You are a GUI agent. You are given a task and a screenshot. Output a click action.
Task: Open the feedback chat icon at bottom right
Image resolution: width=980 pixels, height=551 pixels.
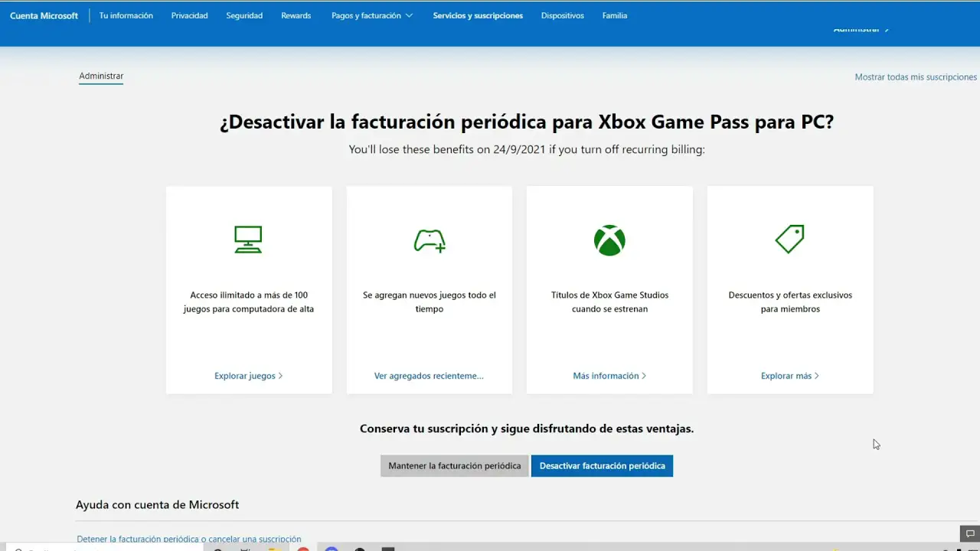[x=969, y=533]
